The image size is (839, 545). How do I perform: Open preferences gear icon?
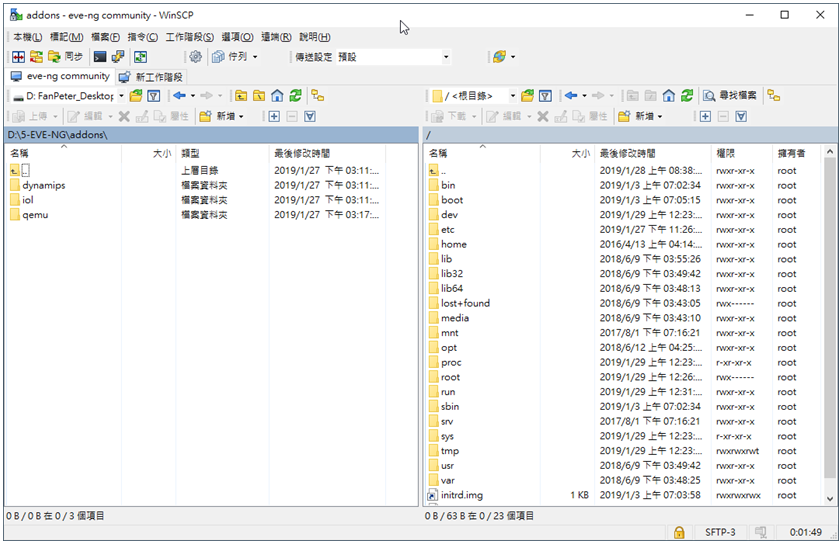tap(196, 57)
